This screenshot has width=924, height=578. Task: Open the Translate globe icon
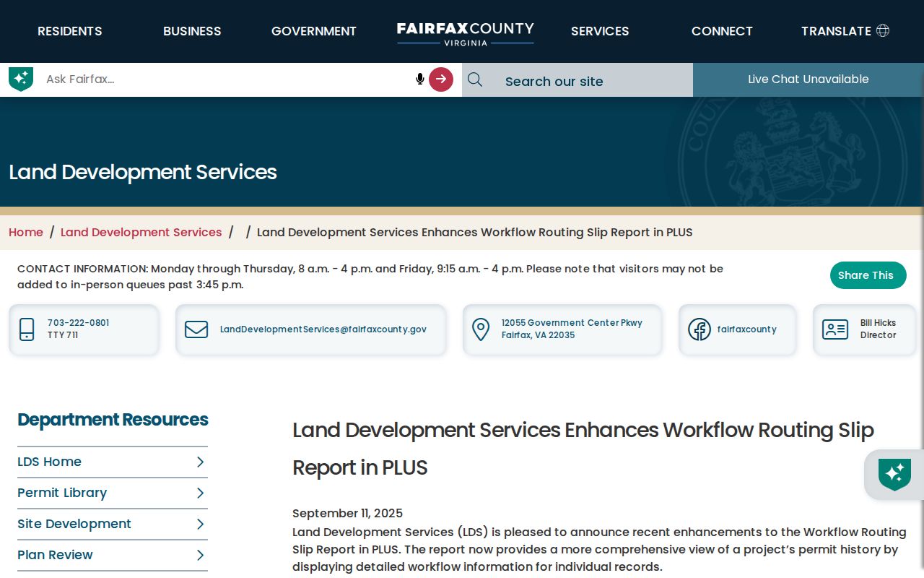tap(883, 30)
